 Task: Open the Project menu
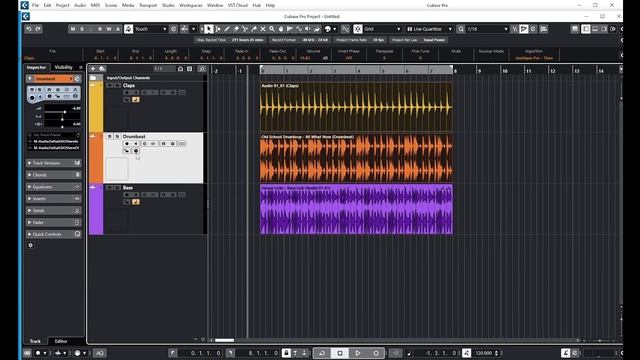click(62, 5)
